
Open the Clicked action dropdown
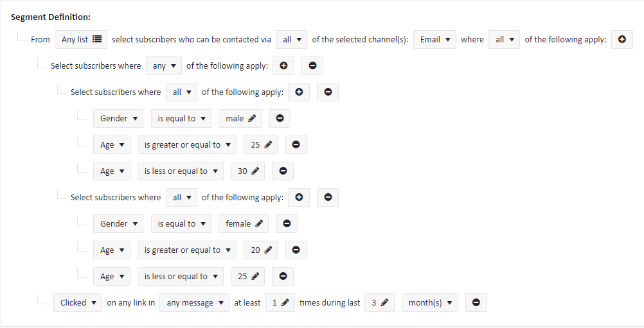point(78,302)
